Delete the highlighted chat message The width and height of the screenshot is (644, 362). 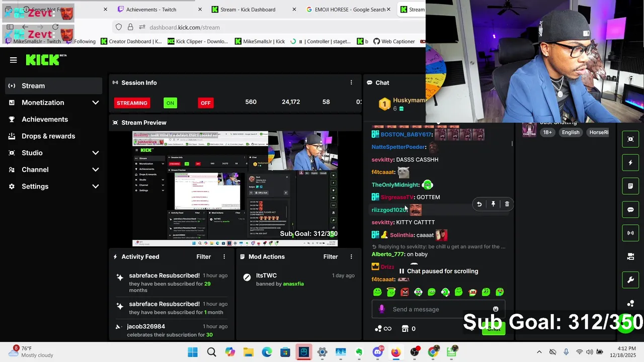(507, 204)
